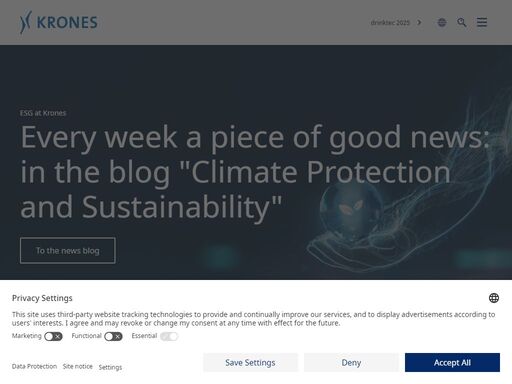Open the Data Protection link
512x384 pixels.
pyautogui.click(x=34, y=366)
